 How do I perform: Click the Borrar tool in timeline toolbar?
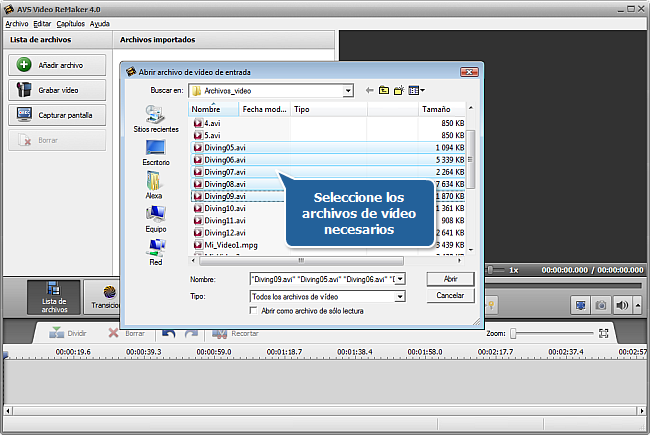pos(126,333)
